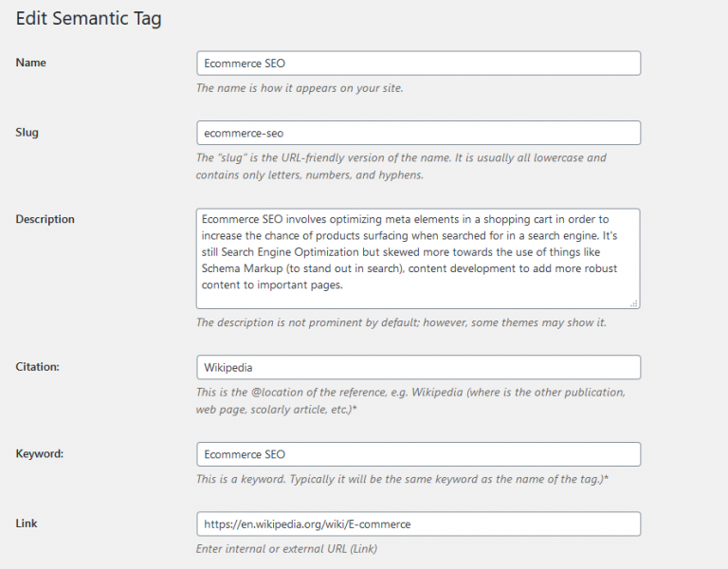
Task: Click the Edit Semantic Tag heading
Action: click(x=89, y=19)
